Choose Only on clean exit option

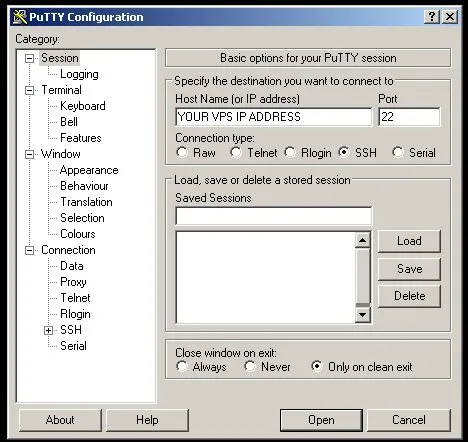(x=317, y=366)
